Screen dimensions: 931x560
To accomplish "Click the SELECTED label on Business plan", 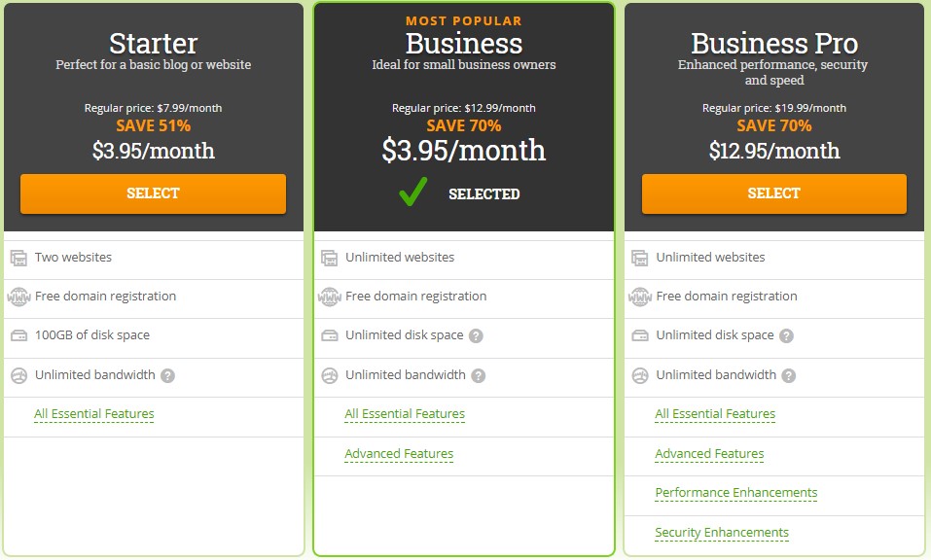I will (x=483, y=194).
